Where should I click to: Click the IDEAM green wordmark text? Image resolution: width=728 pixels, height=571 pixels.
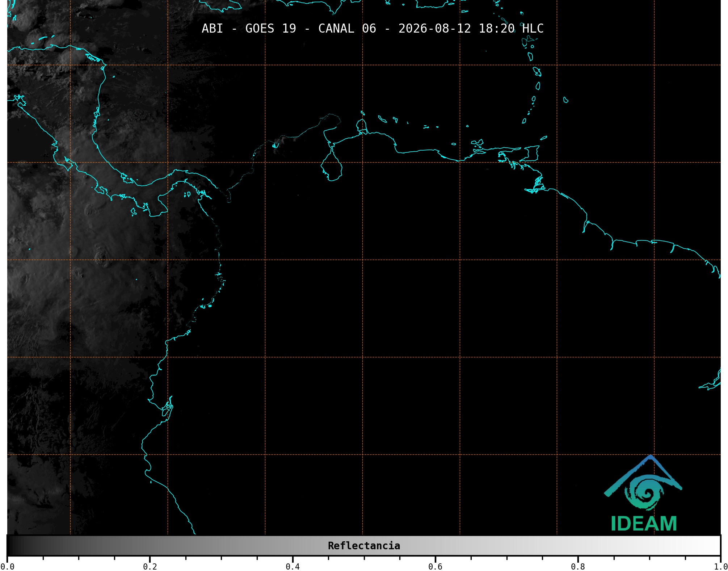click(x=644, y=524)
